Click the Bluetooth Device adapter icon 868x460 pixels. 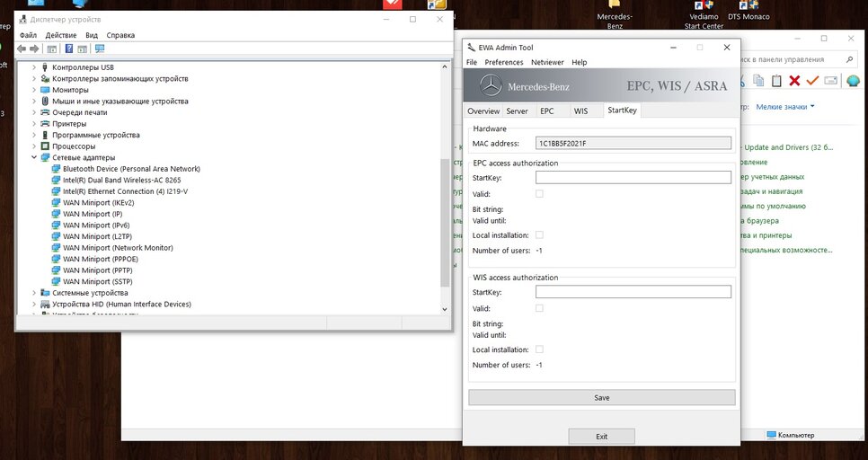(56, 169)
